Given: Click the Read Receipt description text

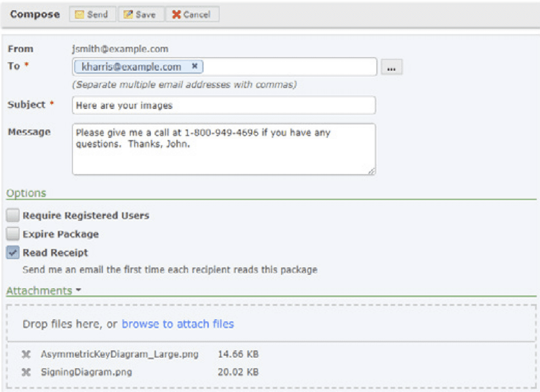Looking at the screenshot, I should 170,269.
